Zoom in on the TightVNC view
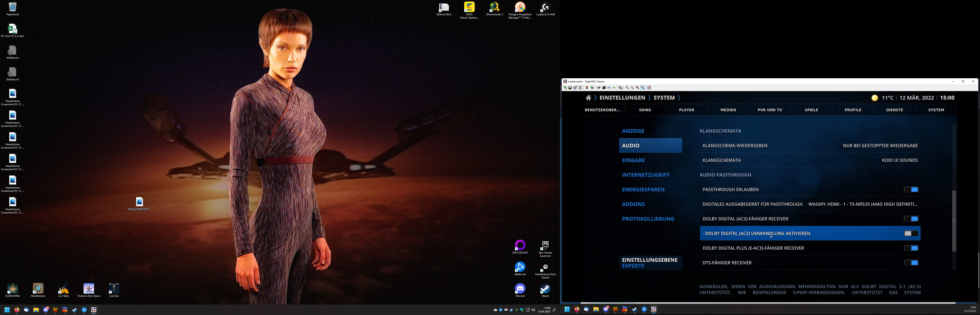This screenshot has height=315, width=980. [627, 88]
